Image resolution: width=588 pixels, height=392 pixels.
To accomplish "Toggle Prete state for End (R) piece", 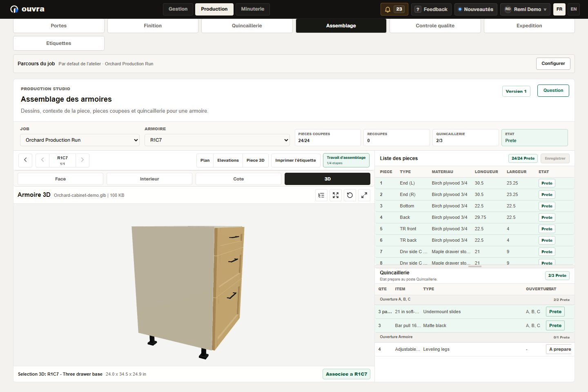I will tap(547, 195).
